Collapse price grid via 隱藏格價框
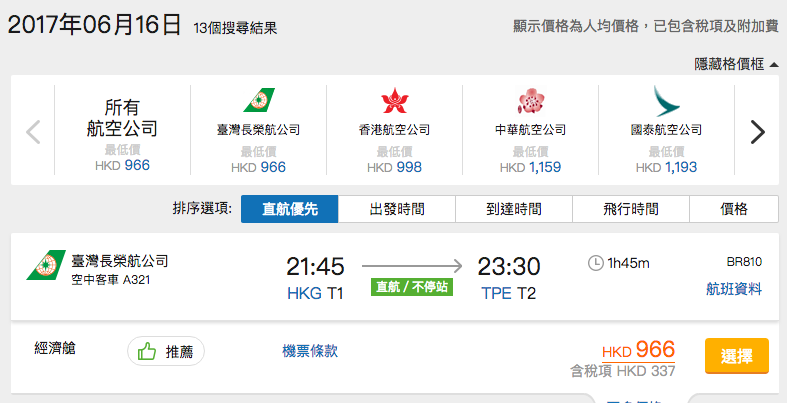Image resolution: width=787 pixels, height=403 pixels. click(x=736, y=64)
